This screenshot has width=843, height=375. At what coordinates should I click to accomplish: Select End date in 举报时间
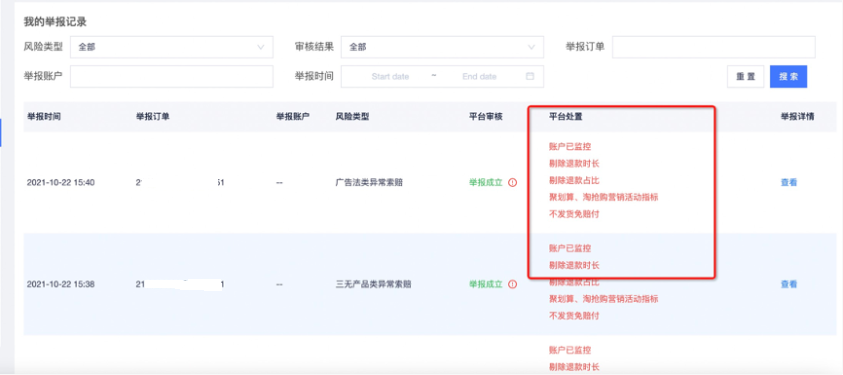(x=479, y=77)
